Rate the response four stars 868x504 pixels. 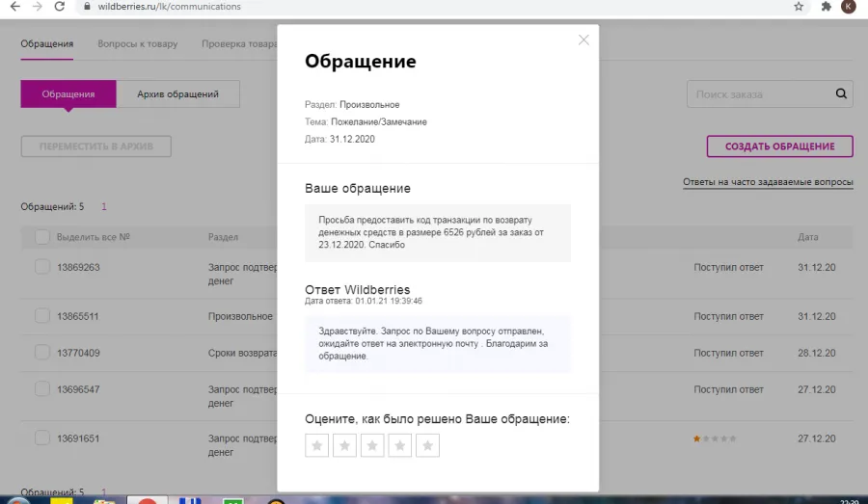(399, 445)
